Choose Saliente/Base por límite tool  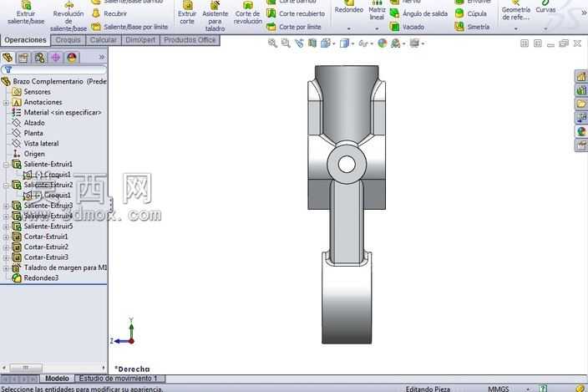click(129, 27)
